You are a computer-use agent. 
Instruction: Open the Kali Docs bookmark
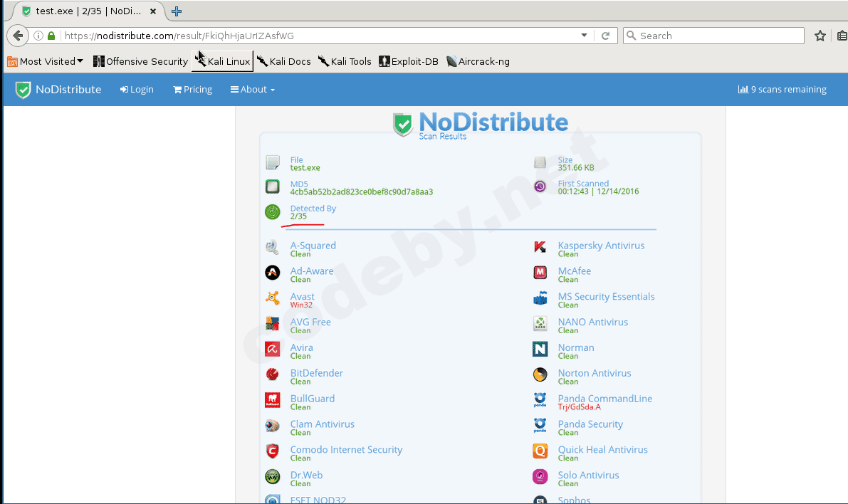284,61
